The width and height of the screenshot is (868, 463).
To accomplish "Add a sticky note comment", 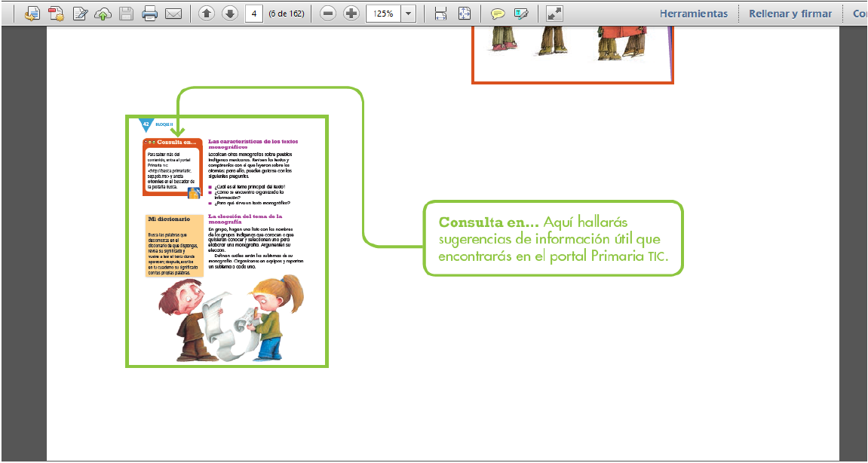I will (498, 14).
